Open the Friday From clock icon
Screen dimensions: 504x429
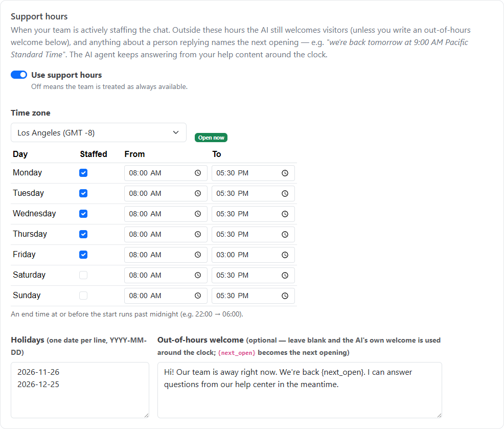tap(198, 255)
